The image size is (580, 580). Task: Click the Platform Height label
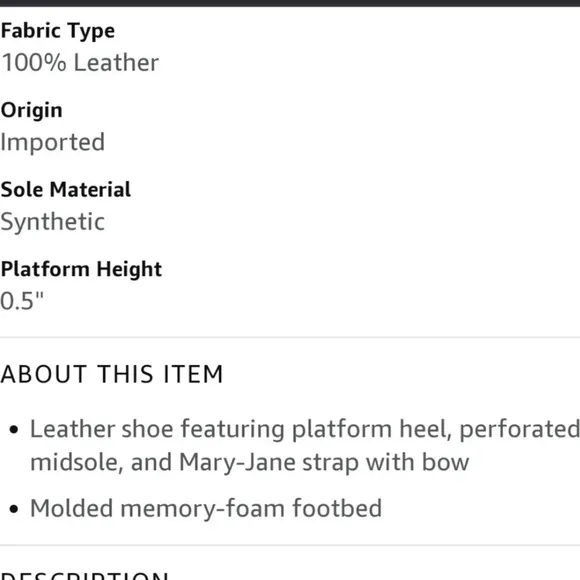81,269
